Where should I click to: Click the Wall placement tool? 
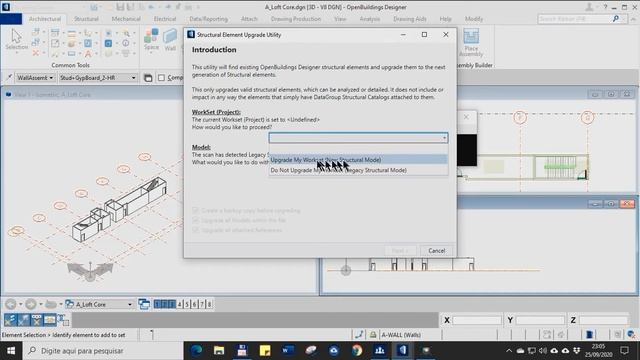point(170,36)
